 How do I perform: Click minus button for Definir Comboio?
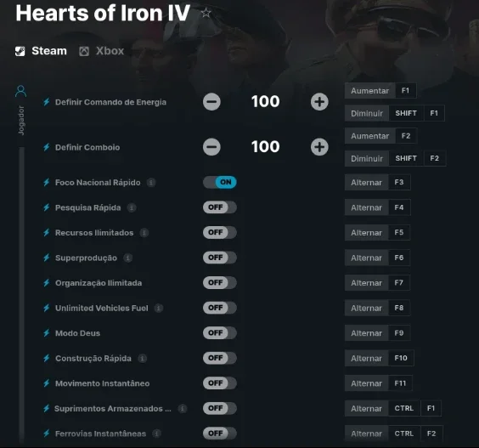tap(211, 147)
